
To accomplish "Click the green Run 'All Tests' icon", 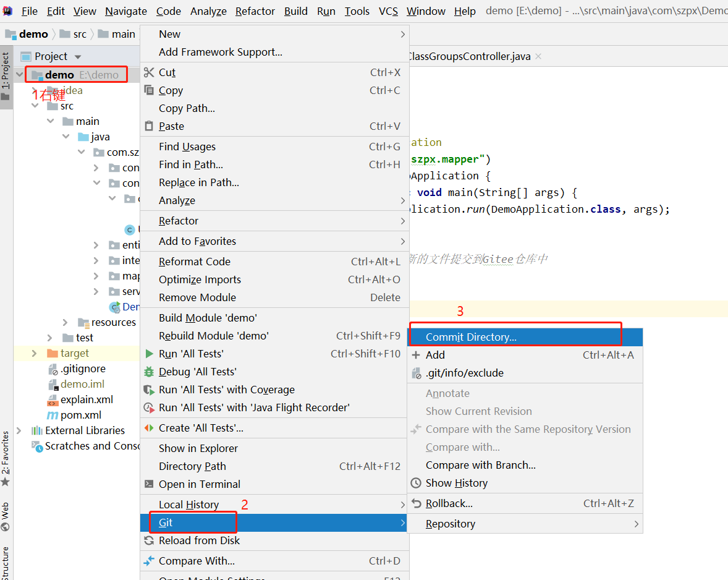I will click(149, 354).
